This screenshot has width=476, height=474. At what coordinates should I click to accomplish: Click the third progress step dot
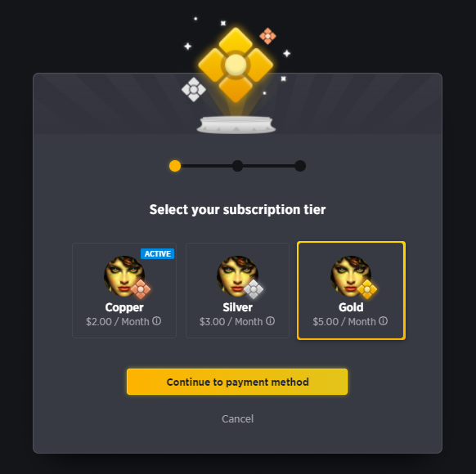click(x=300, y=166)
